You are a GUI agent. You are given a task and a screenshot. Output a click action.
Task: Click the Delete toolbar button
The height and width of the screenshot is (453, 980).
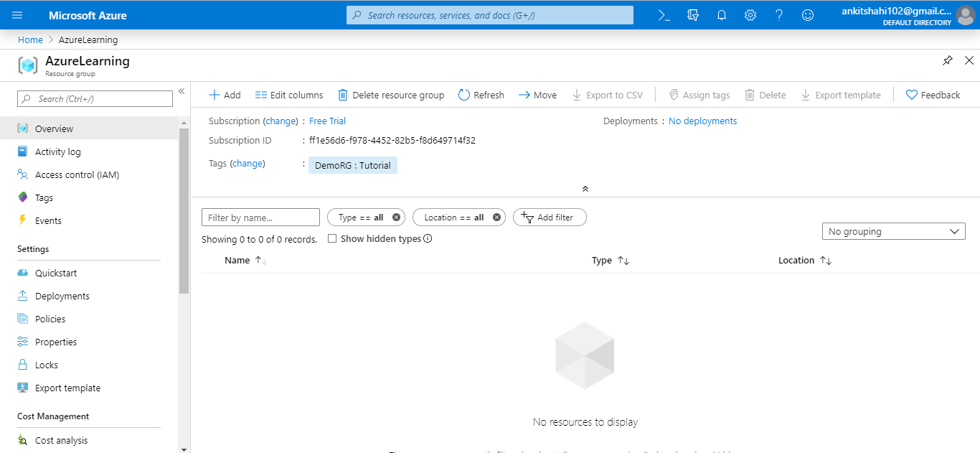click(765, 95)
